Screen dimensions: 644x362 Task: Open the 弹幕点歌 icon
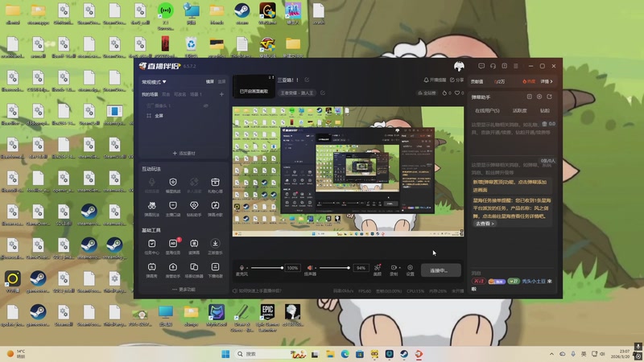(215, 205)
